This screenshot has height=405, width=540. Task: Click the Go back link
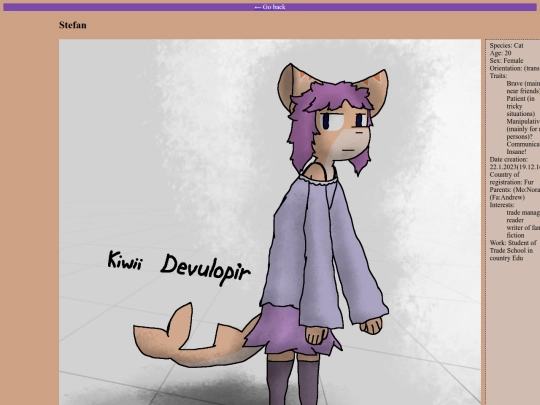270,7
